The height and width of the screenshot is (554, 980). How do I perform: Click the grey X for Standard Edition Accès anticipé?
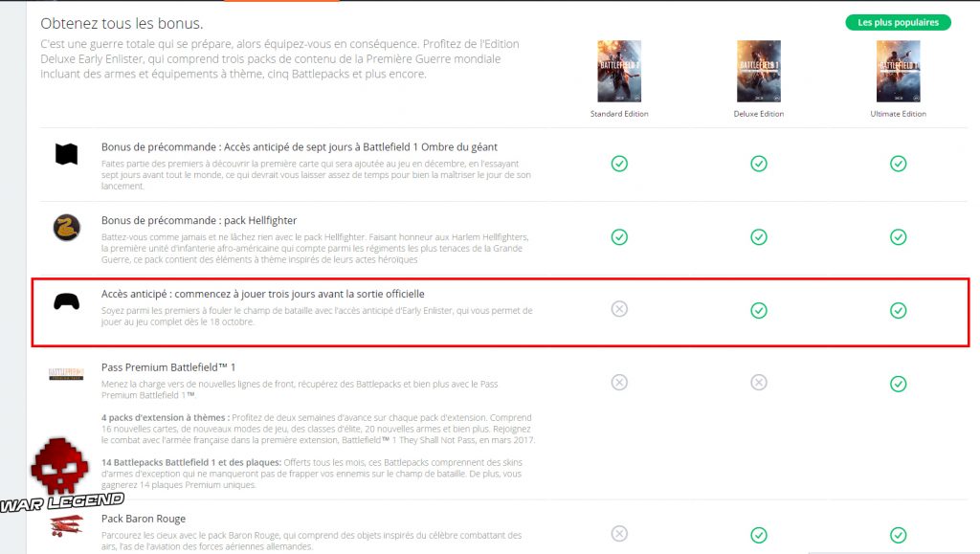[x=619, y=309]
